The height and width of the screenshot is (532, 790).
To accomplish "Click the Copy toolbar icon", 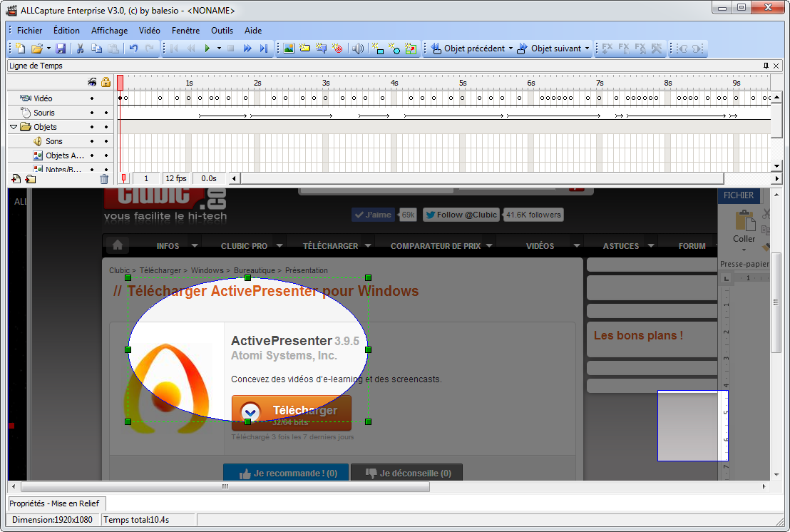I will [x=97, y=48].
